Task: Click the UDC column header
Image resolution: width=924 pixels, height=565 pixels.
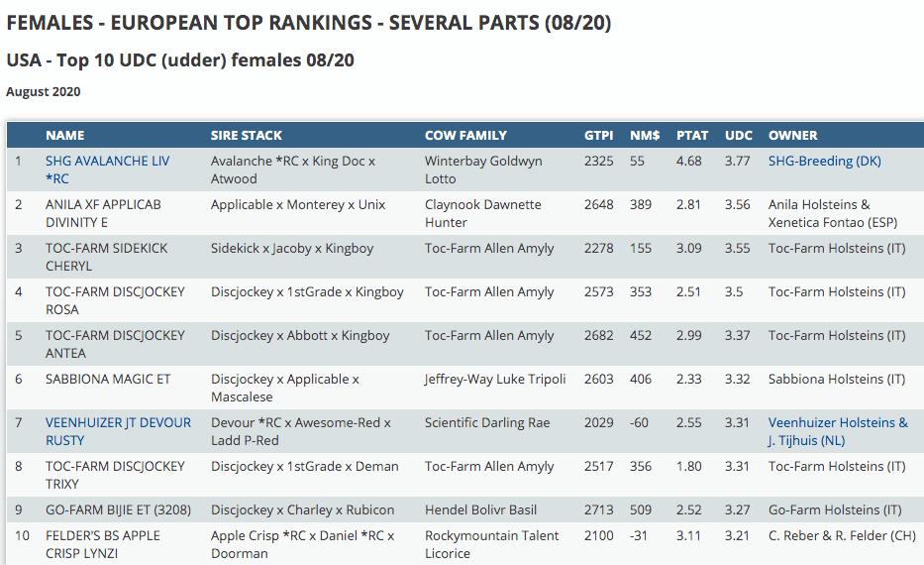Action: pos(739,135)
